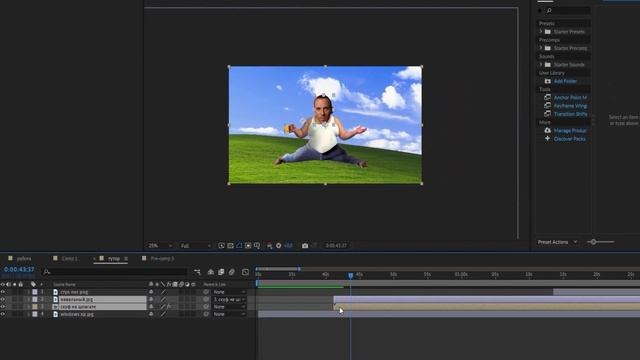The image size is (640, 360).
Task: Switch to the first timeline composition tab
Action: point(20,258)
